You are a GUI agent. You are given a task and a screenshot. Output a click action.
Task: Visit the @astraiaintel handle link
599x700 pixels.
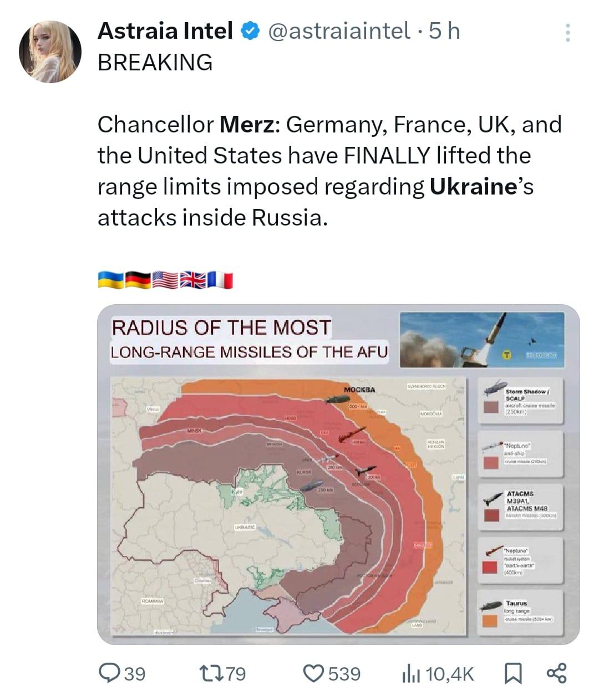coord(339,31)
